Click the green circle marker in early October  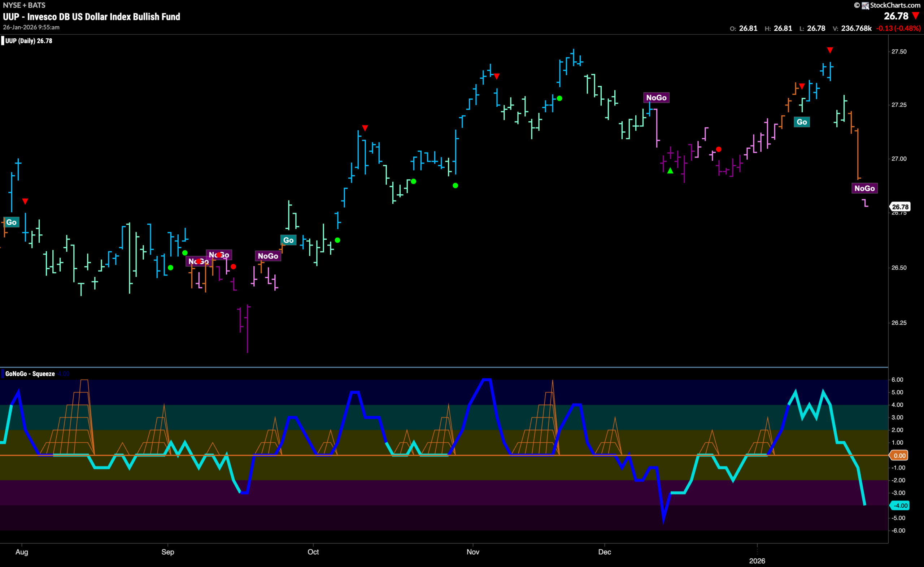(337, 240)
